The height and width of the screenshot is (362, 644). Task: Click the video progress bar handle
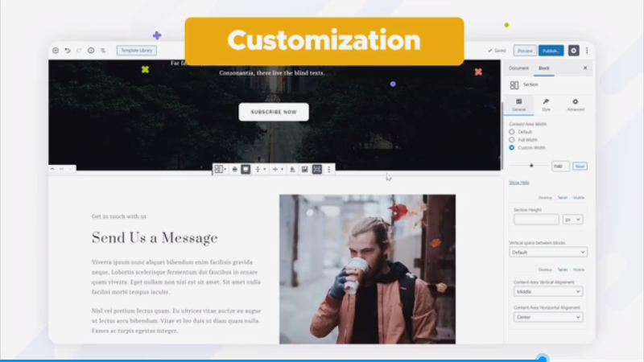(x=543, y=359)
